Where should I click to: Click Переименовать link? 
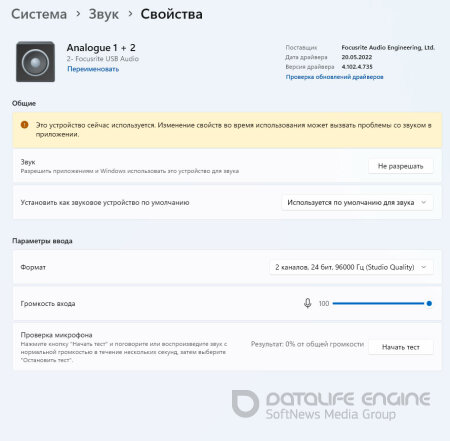93,69
